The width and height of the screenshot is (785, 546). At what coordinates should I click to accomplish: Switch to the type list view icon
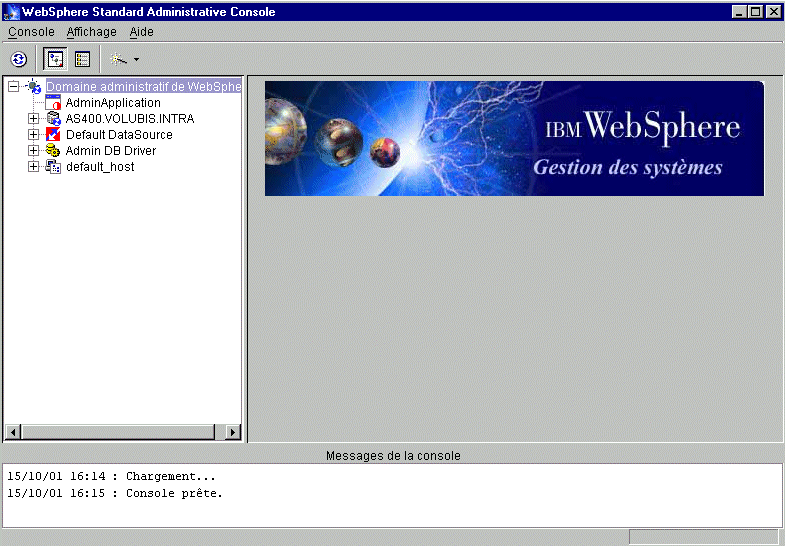pyautogui.click(x=82, y=60)
